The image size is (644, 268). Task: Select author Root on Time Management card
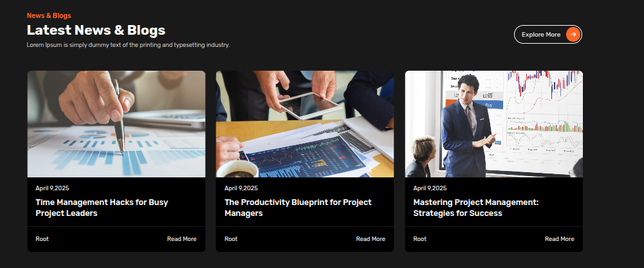pyautogui.click(x=42, y=239)
